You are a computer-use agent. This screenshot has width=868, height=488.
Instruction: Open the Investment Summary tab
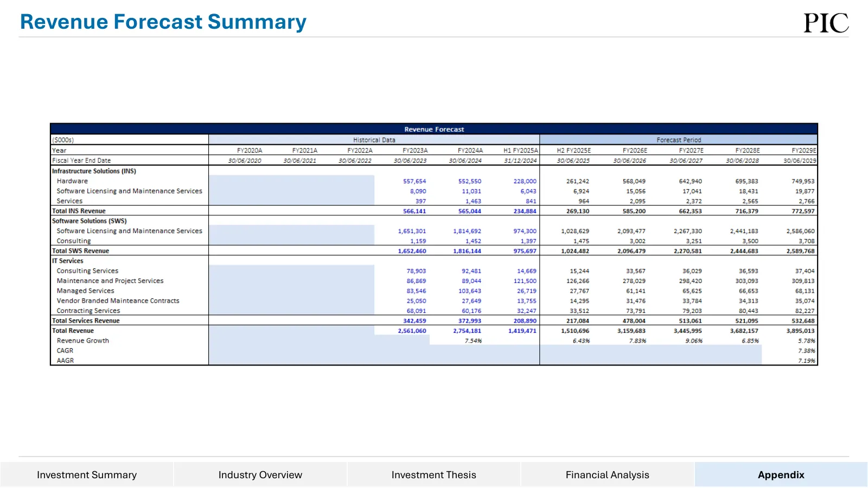[87, 474]
